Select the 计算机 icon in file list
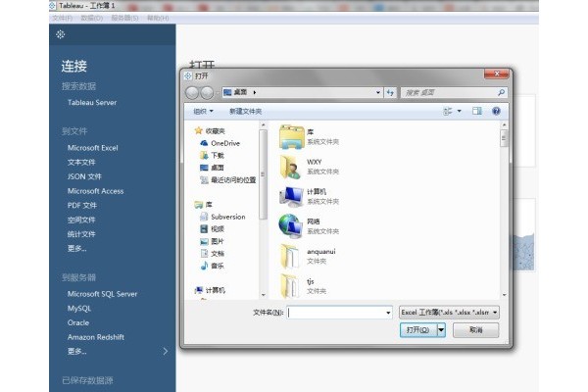The width and height of the screenshot is (588, 392). [x=291, y=197]
